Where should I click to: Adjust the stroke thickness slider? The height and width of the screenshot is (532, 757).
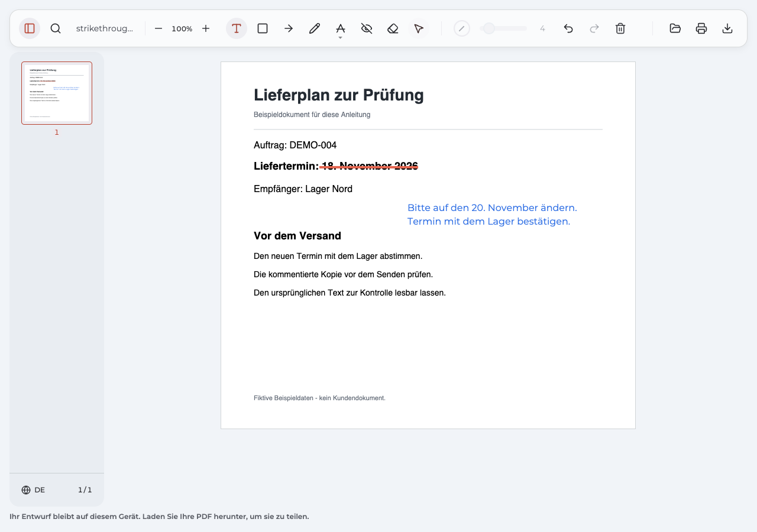tap(503, 28)
